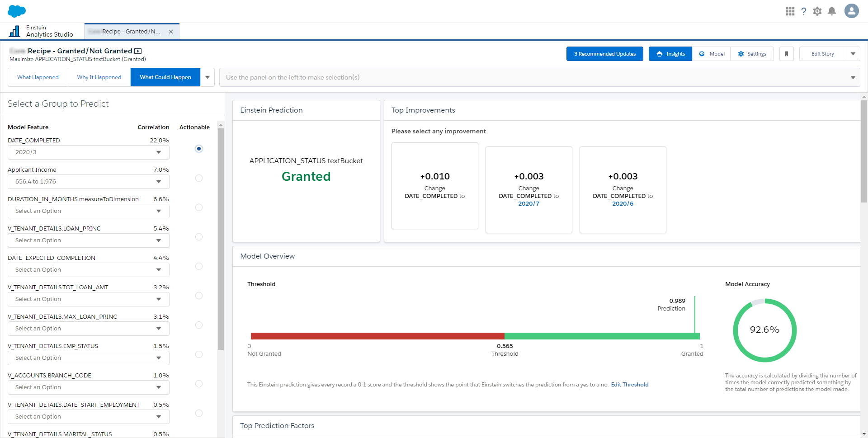
Task: Open V_TENANT_DETAILS.MAX_LOAN_PRINC option dropdown
Action: pos(89,329)
